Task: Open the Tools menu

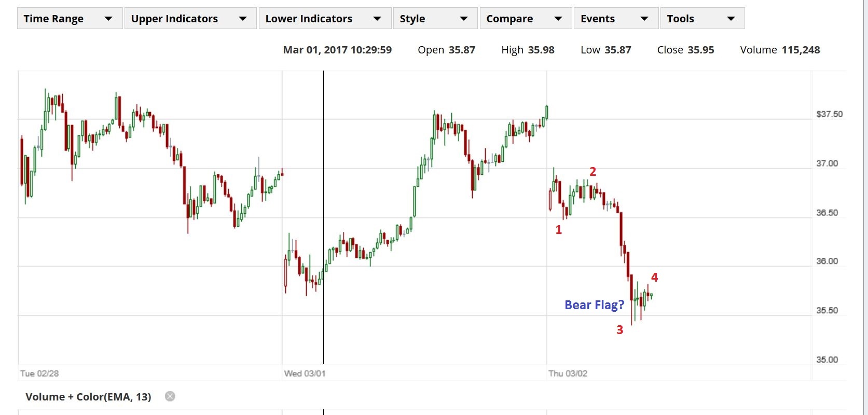Action: [702, 19]
